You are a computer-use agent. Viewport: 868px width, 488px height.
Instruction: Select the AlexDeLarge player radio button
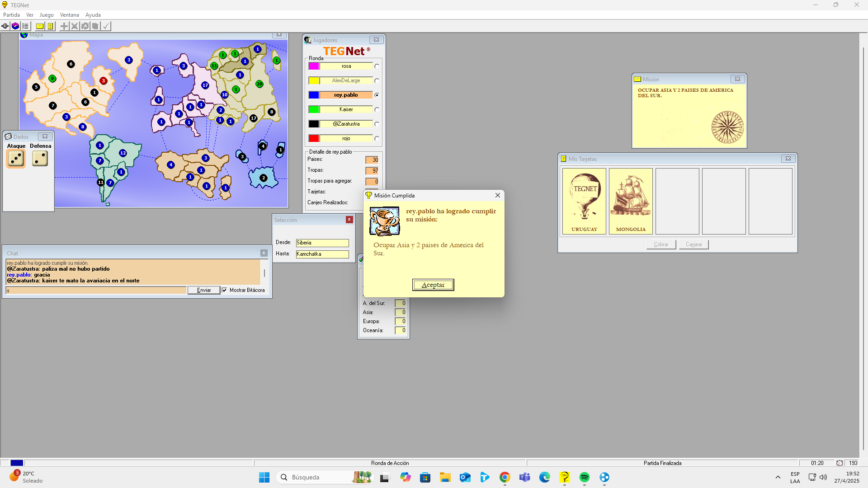click(x=377, y=80)
